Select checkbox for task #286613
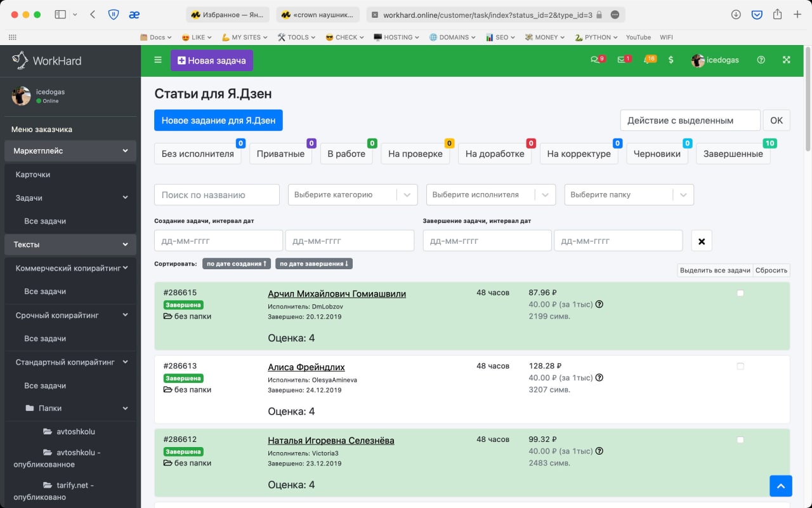 pos(740,366)
